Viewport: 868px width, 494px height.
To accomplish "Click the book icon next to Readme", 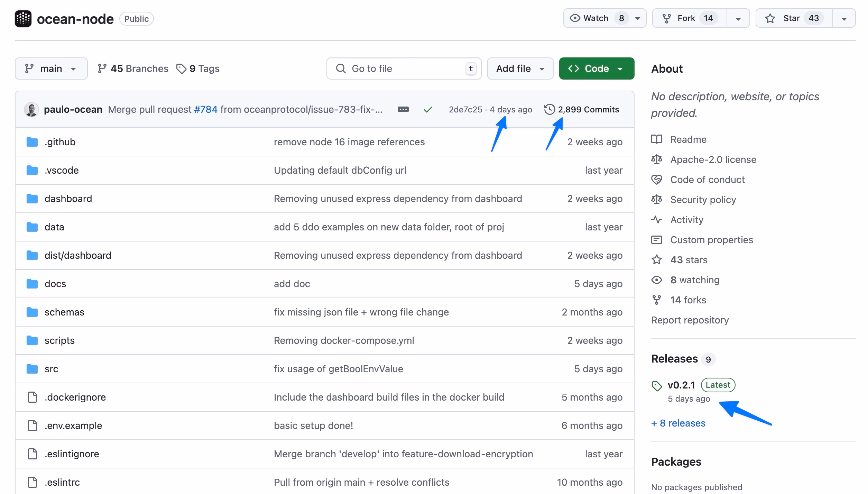I will 657,139.
